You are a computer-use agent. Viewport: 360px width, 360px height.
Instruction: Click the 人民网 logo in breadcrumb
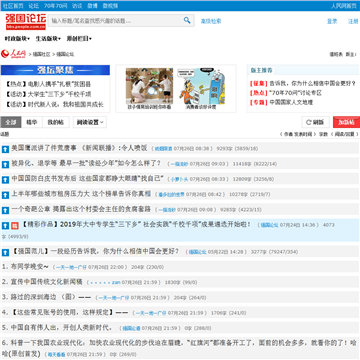[x=13, y=53]
